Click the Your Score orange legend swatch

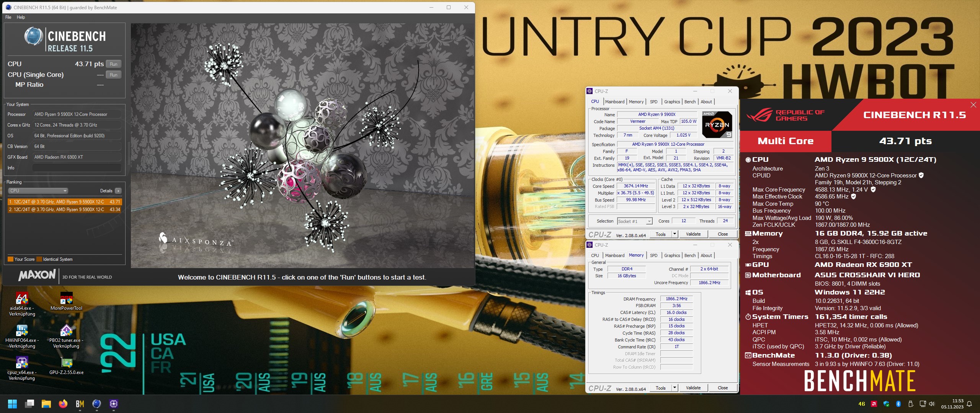pos(10,259)
